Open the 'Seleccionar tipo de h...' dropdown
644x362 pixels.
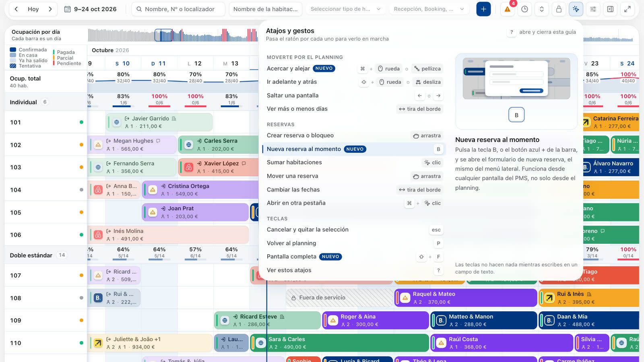(x=345, y=9)
